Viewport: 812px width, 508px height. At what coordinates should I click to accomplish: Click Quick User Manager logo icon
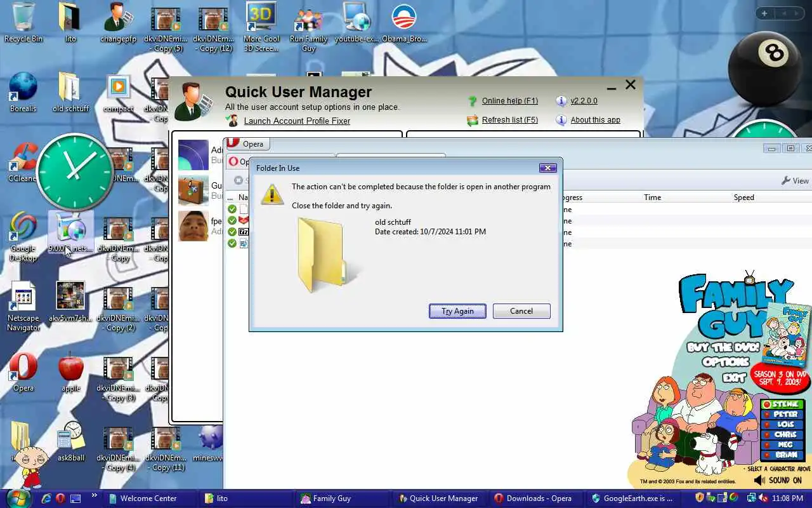[193, 102]
